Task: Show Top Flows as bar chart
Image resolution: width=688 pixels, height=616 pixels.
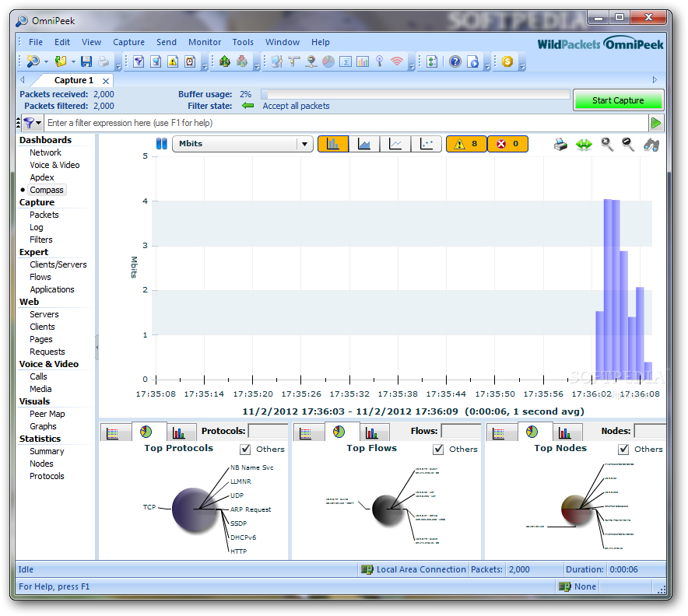Action: click(372, 433)
